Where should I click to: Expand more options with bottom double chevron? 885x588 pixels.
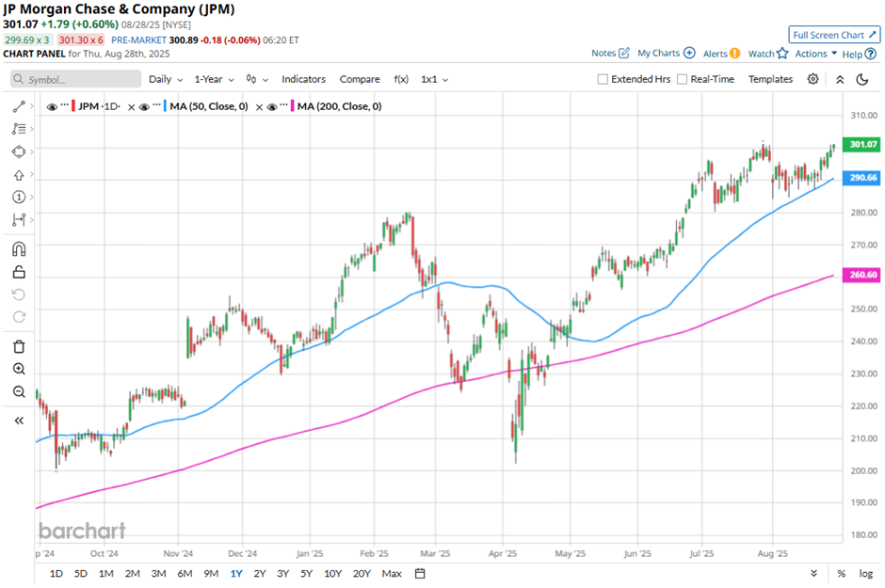(x=813, y=573)
